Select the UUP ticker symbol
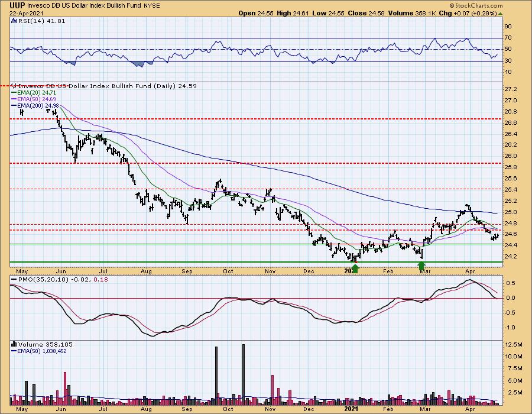This screenshot has width=532, height=414. coord(17,5)
